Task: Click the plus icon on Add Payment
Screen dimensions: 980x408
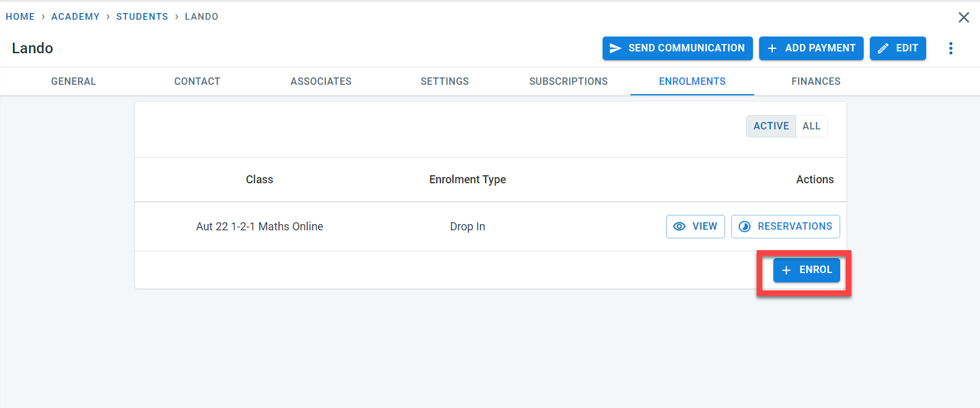Action: pos(772,48)
